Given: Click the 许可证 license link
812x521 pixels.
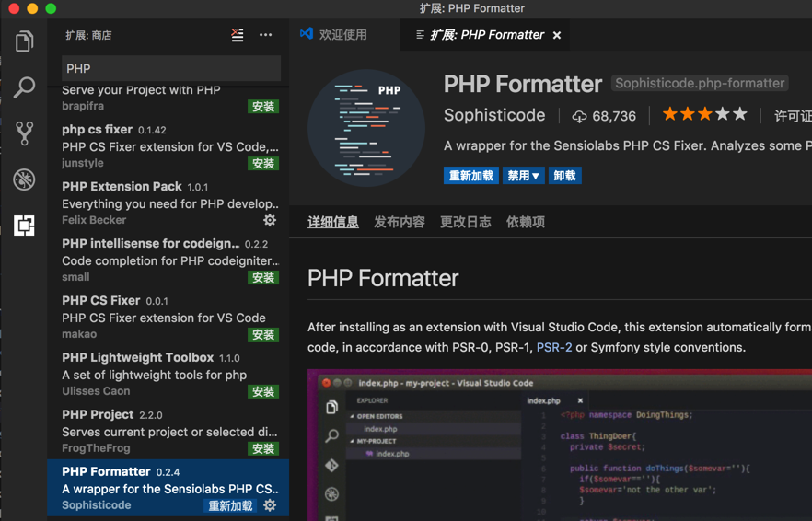Looking at the screenshot, I should 793,116.
